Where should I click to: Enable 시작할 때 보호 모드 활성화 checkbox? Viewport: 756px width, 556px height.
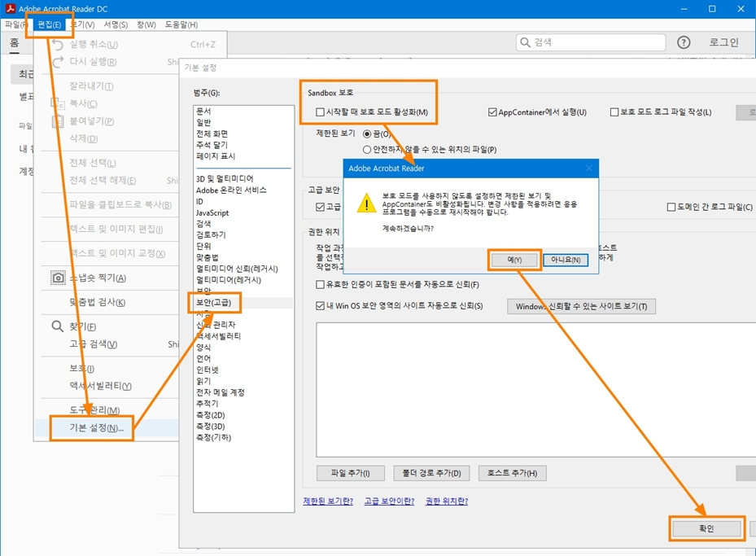pos(320,112)
